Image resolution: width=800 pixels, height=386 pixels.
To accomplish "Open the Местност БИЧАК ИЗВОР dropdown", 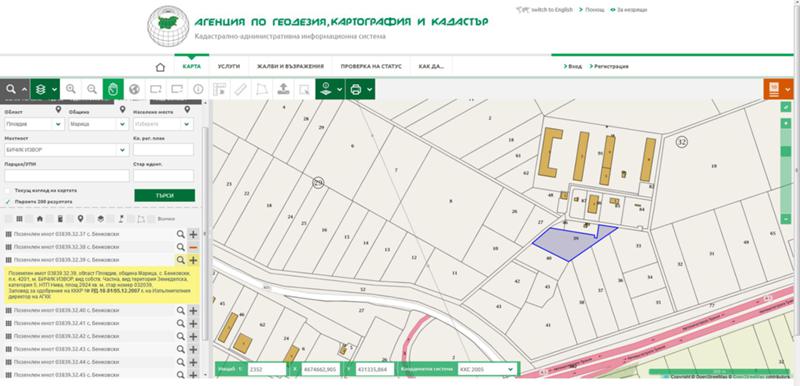I will [66, 150].
